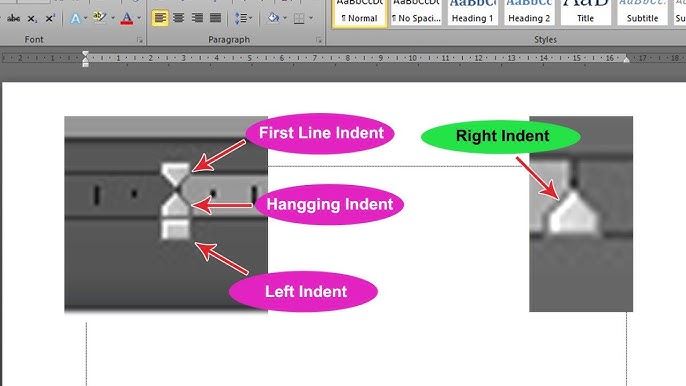
Task: Select the left indent markers picture in document
Action: [166, 214]
